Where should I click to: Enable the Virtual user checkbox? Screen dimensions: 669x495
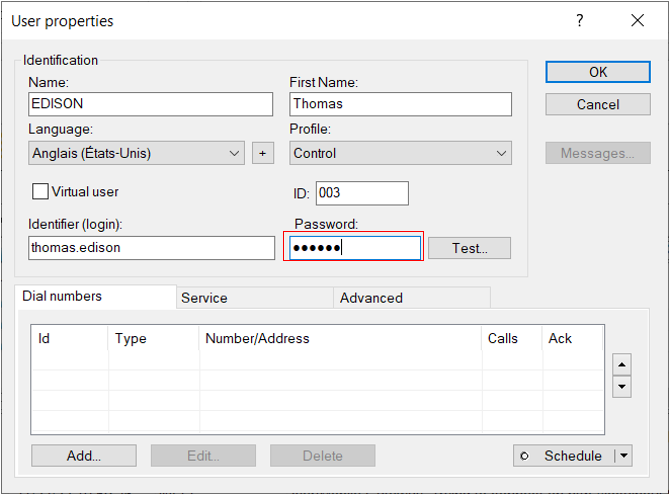click(x=41, y=191)
